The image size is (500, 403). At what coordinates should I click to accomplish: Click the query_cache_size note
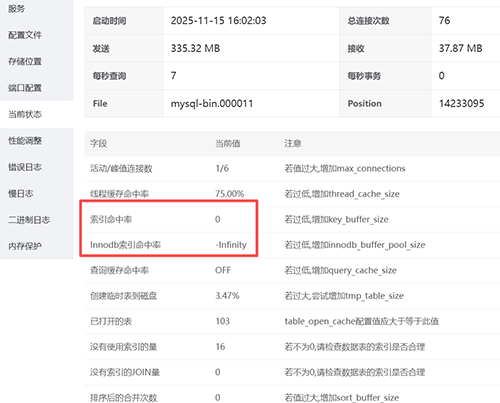[x=340, y=270]
